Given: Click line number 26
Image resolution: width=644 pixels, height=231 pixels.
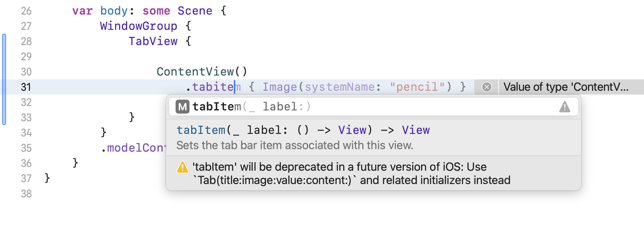Looking at the screenshot, I should coord(26,11).
